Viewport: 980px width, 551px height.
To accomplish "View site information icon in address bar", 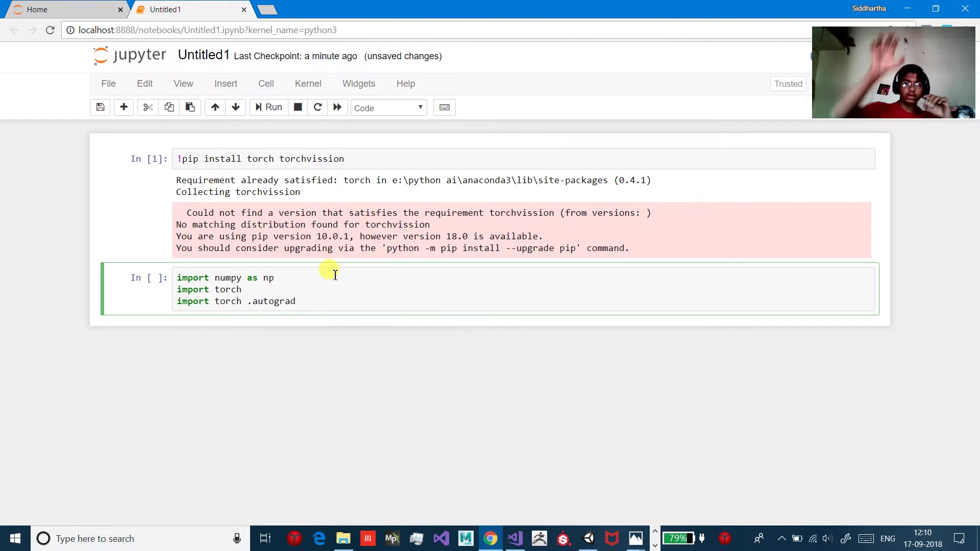I will (x=70, y=30).
